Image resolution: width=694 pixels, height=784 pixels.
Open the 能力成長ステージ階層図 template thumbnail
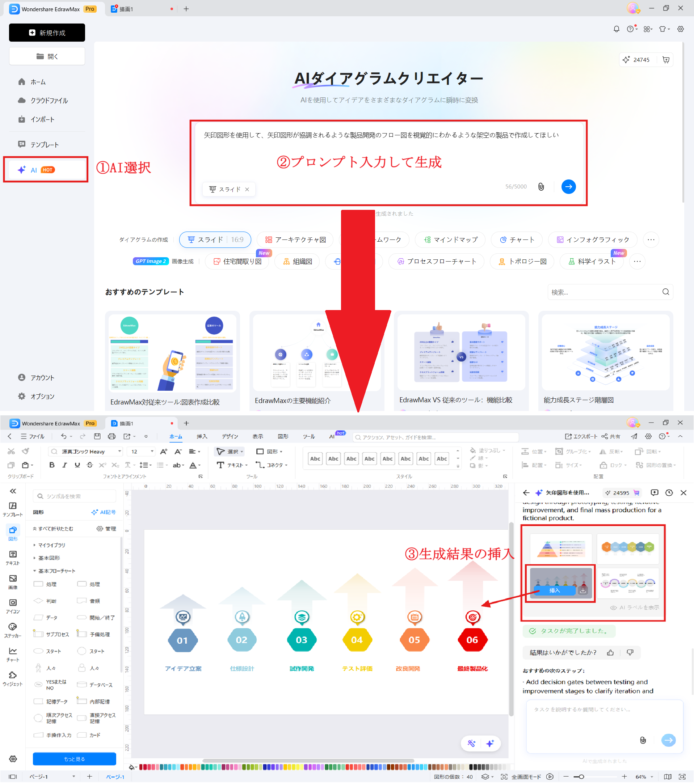605,352
